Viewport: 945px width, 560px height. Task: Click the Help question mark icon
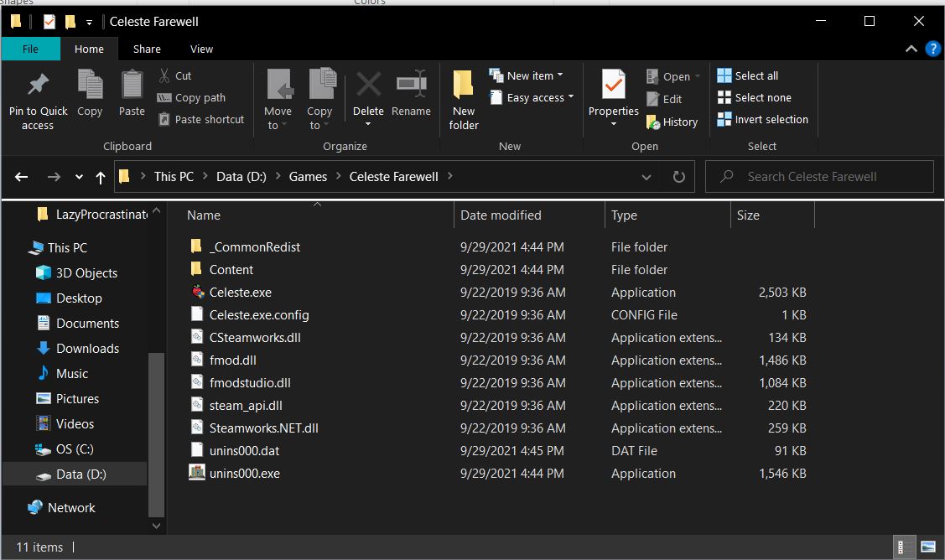tap(932, 49)
